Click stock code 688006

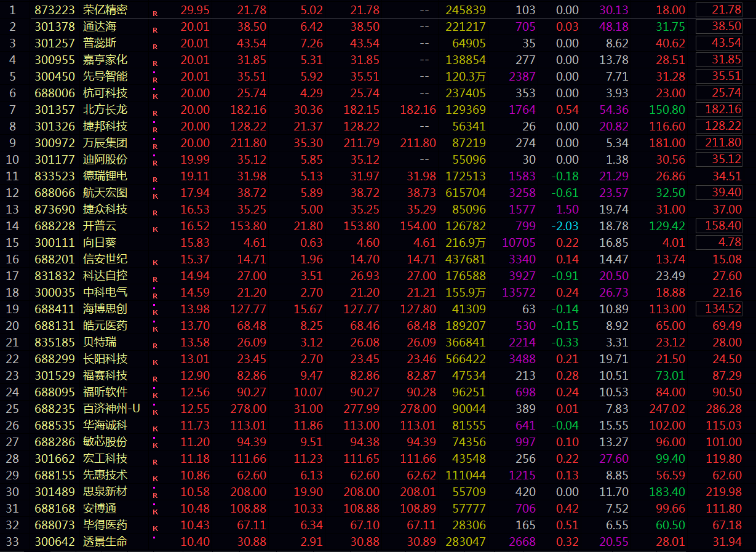coord(55,93)
